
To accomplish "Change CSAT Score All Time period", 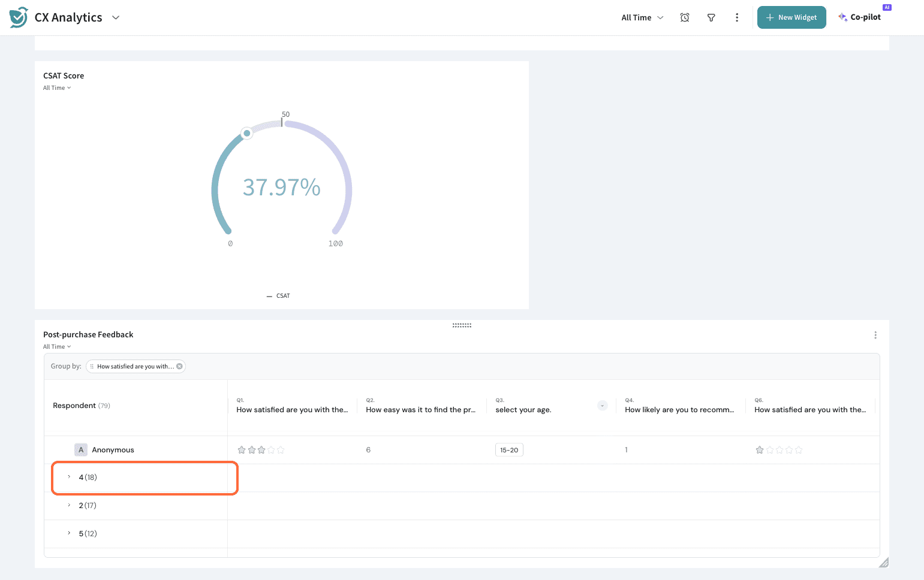I will [x=57, y=88].
